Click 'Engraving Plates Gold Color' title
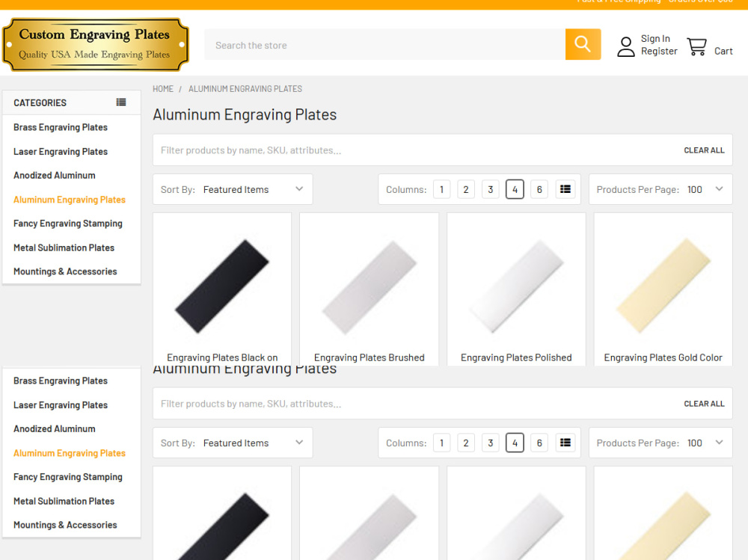This screenshot has width=748, height=560. tap(663, 357)
